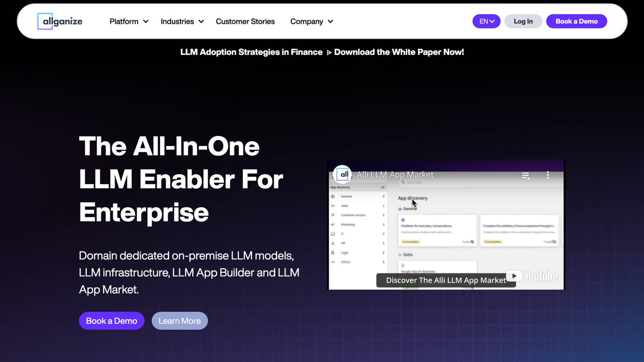Play the embedded Alli LLM App Market video
The image size is (644, 362).
pyautogui.click(x=446, y=225)
